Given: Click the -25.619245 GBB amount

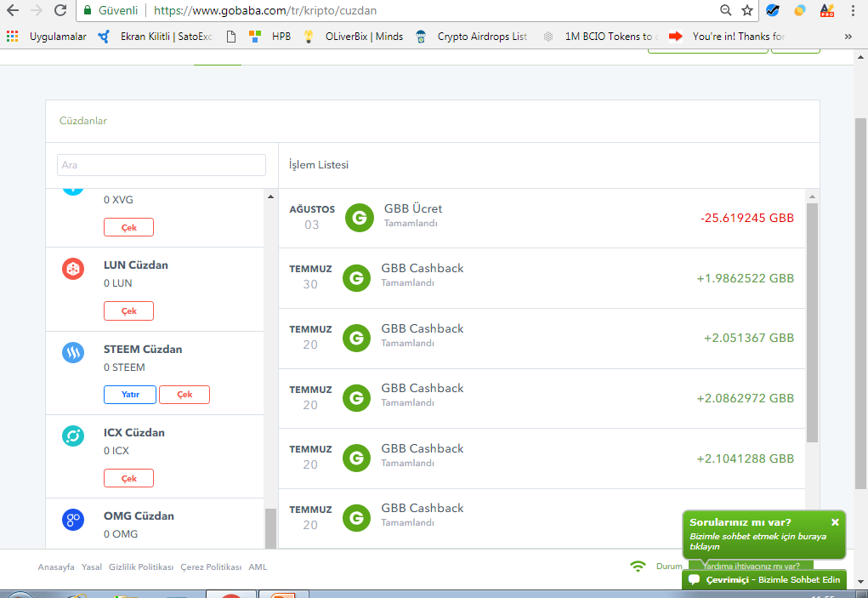Looking at the screenshot, I should tap(747, 218).
